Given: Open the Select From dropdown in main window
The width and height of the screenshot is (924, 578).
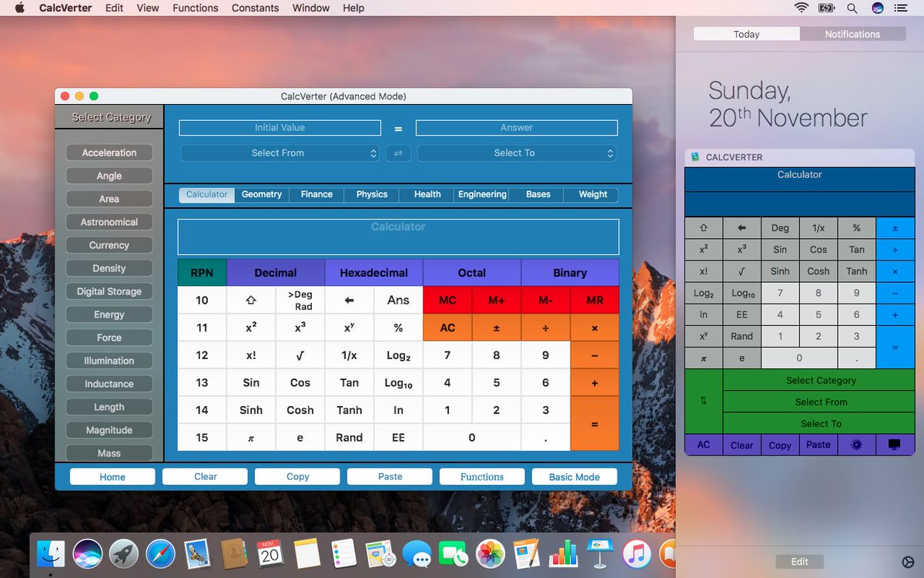Looking at the screenshot, I should pos(280,153).
